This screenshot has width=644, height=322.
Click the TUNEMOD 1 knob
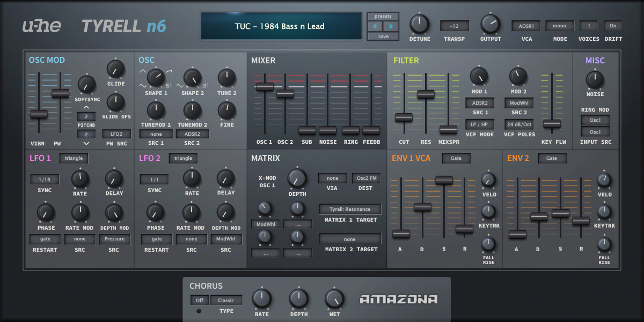click(x=156, y=111)
